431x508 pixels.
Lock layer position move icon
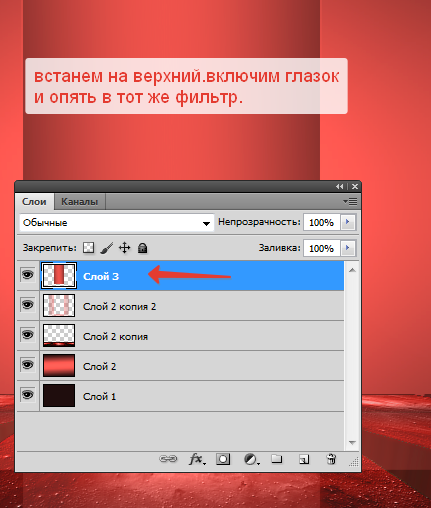pyautogui.click(x=124, y=248)
